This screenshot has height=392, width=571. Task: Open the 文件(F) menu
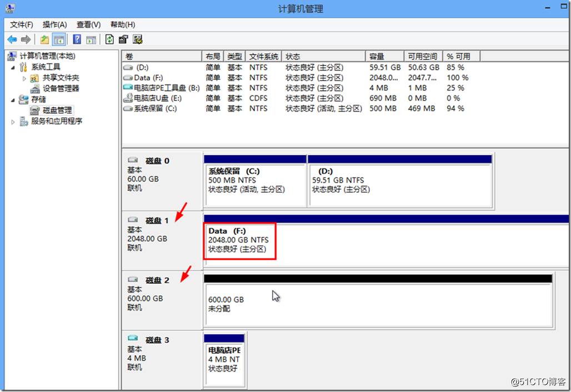22,24
